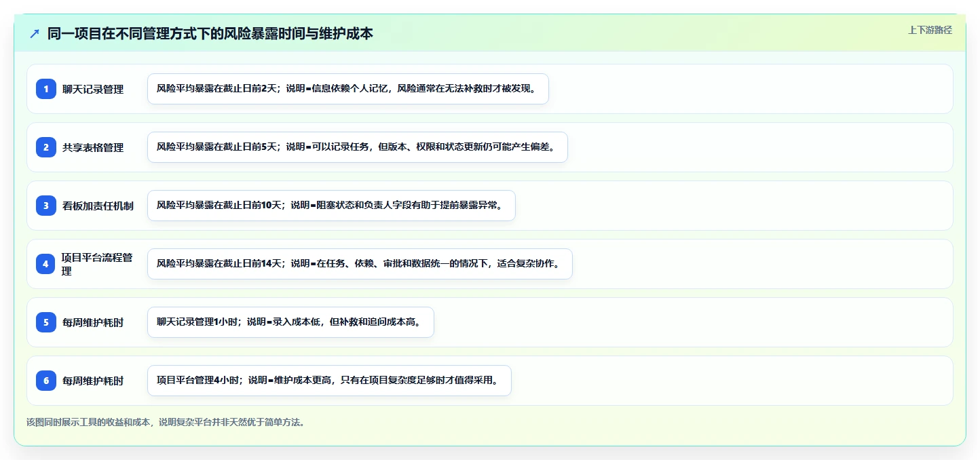Select the 聊天记录管理 row label
Viewport: 980px width, 460px height.
pyautogui.click(x=93, y=89)
